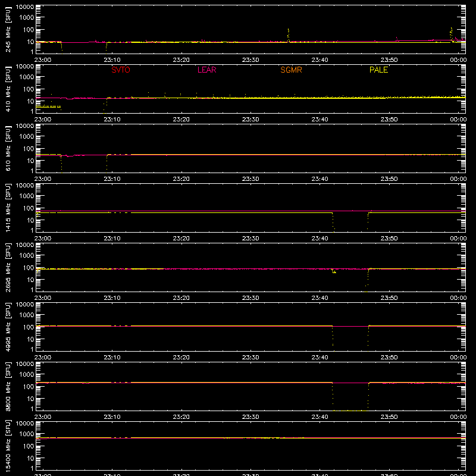476x476 pixels.
Task: Click 23:10 time label below 410 MHz plot
Action: coord(112,120)
